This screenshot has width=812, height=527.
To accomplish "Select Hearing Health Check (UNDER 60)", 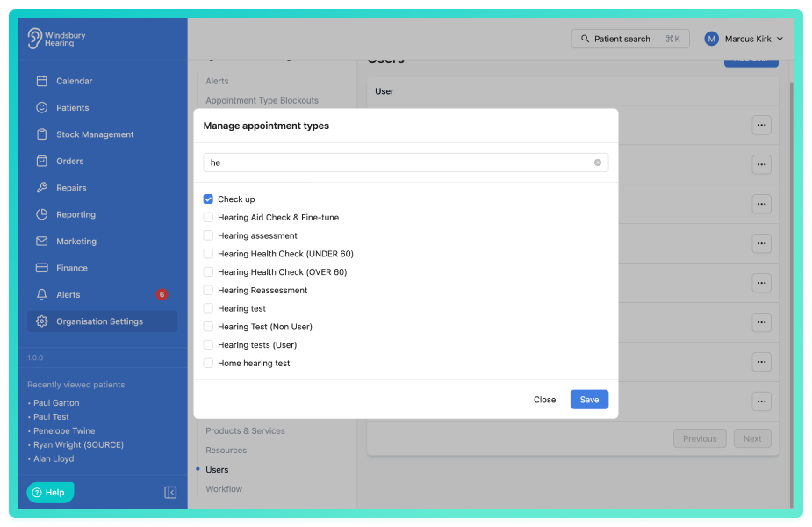I will (208, 254).
